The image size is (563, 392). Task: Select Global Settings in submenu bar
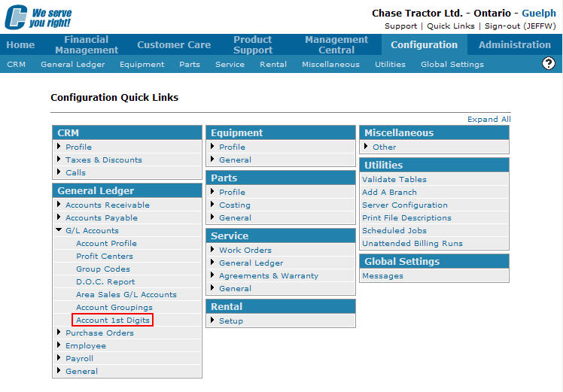coord(452,64)
